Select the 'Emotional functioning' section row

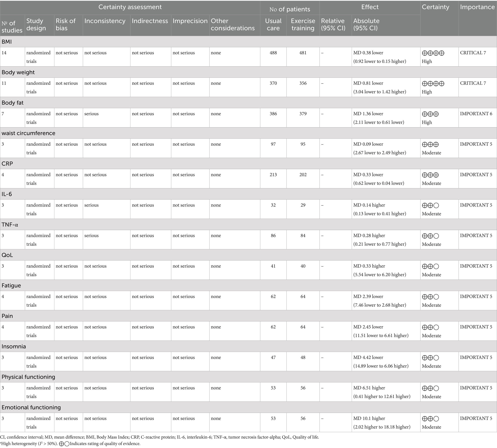click(x=248, y=407)
